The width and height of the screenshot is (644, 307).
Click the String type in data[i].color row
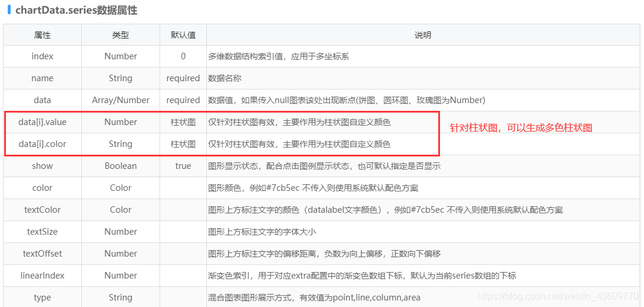[x=120, y=144]
